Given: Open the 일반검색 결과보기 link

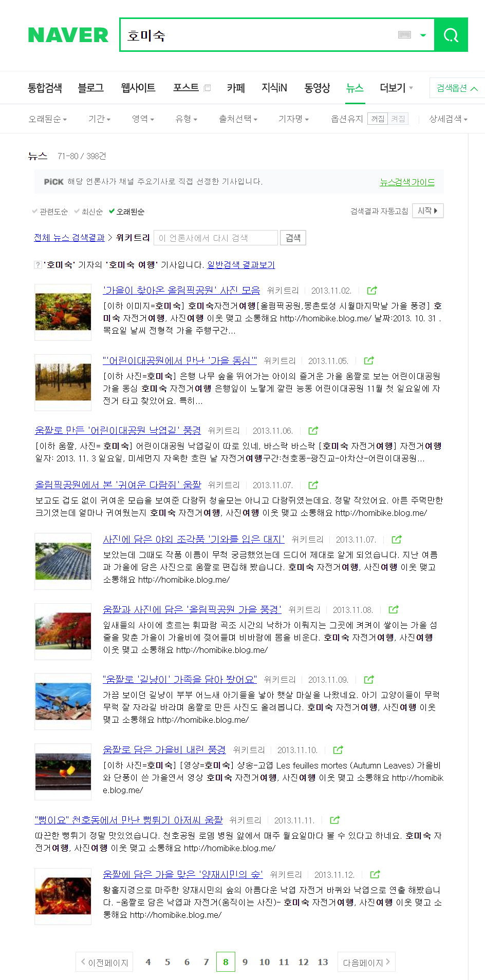Looking at the screenshot, I should tap(241, 265).
